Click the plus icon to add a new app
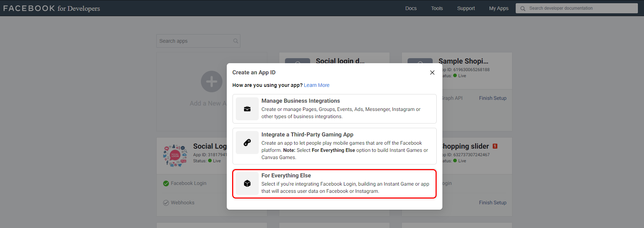644x228 pixels. pyautogui.click(x=212, y=82)
